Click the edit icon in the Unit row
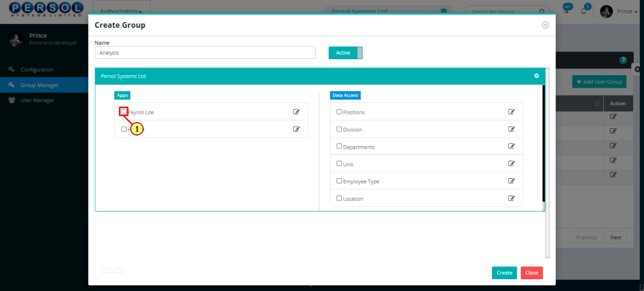 point(512,163)
